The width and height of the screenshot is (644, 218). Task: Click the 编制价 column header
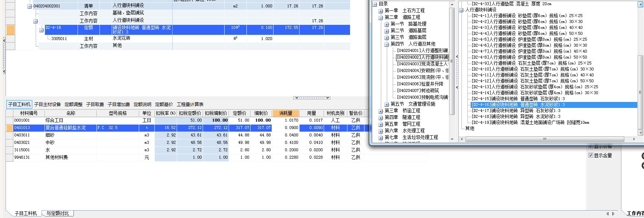coord(261,113)
